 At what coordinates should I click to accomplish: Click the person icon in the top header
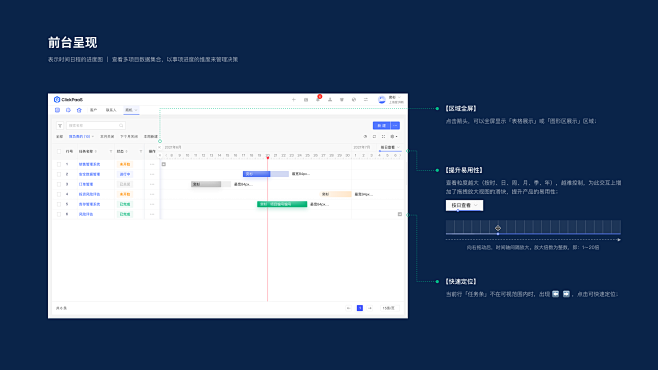point(330,99)
